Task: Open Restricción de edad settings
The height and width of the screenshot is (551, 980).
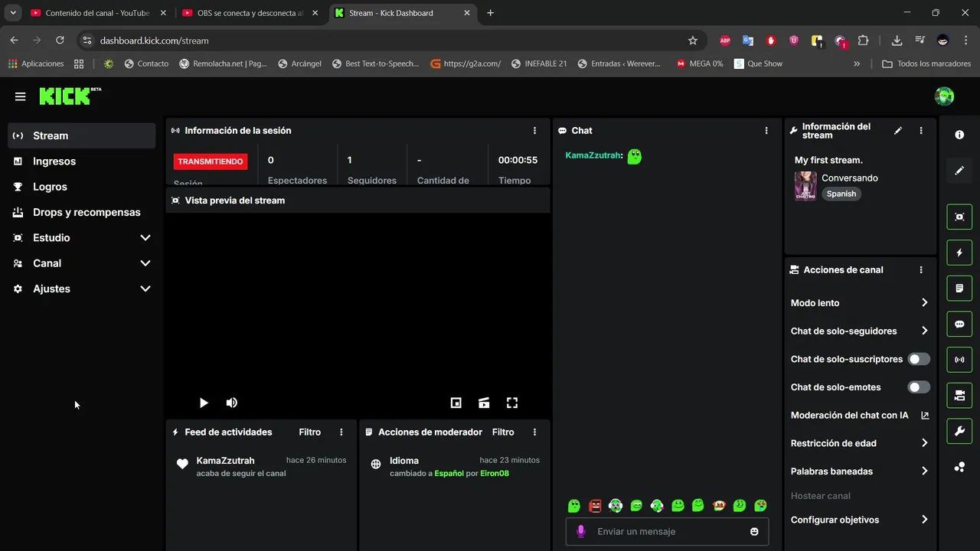Action: click(x=860, y=443)
